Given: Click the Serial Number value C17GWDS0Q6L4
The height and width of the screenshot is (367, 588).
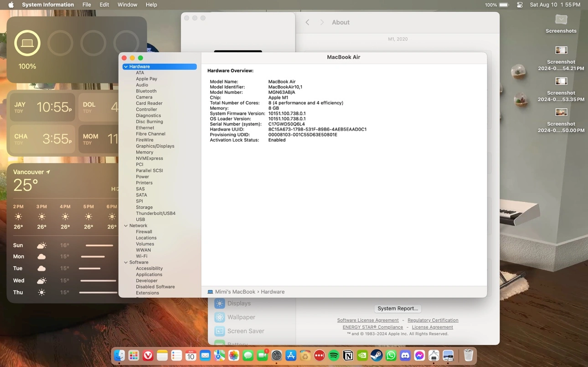Looking at the screenshot, I should tap(287, 124).
